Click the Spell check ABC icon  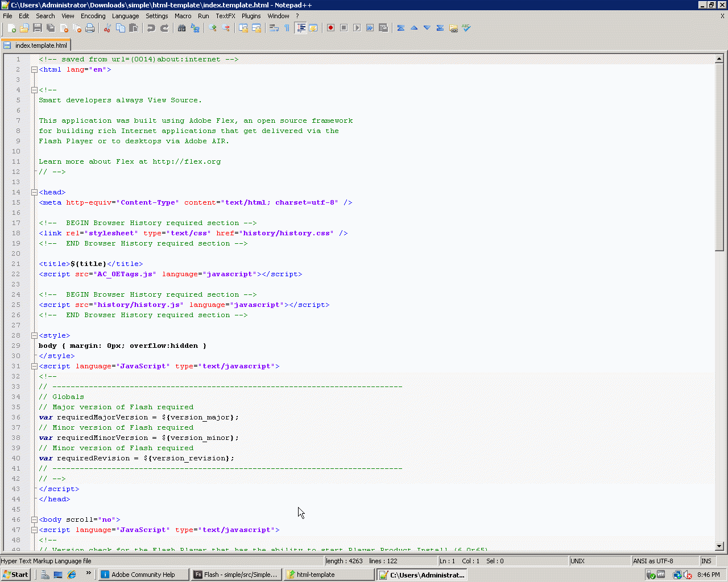point(466,28)
